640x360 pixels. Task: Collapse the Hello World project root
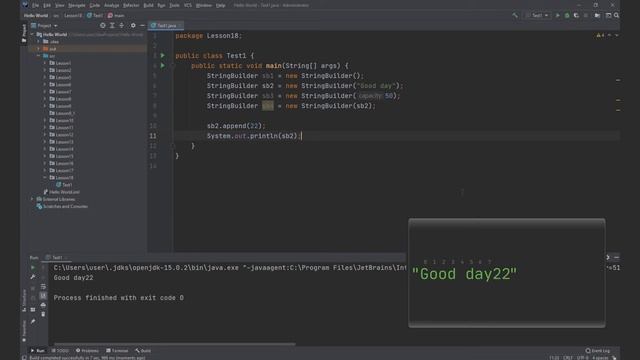tap(32, 35)
